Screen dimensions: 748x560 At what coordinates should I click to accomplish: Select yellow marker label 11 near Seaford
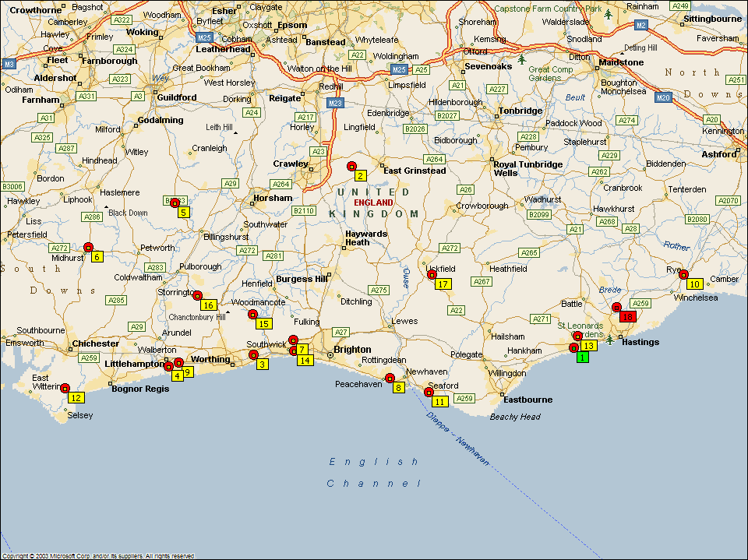[439, 402]
